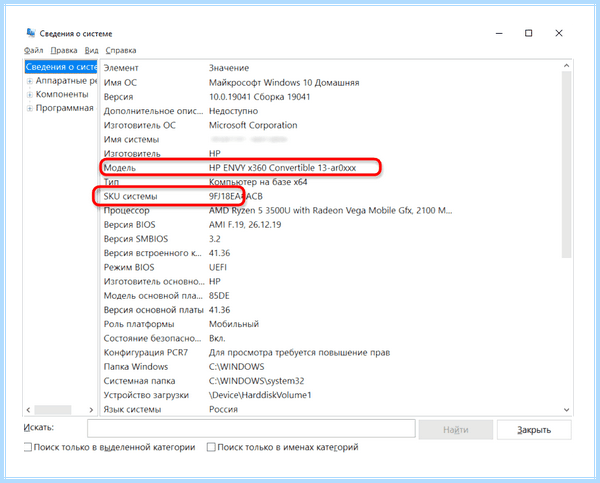Screen dimensions: 600x483
Task: Select the Компоненты tree item label
Action: click(62, 94)
